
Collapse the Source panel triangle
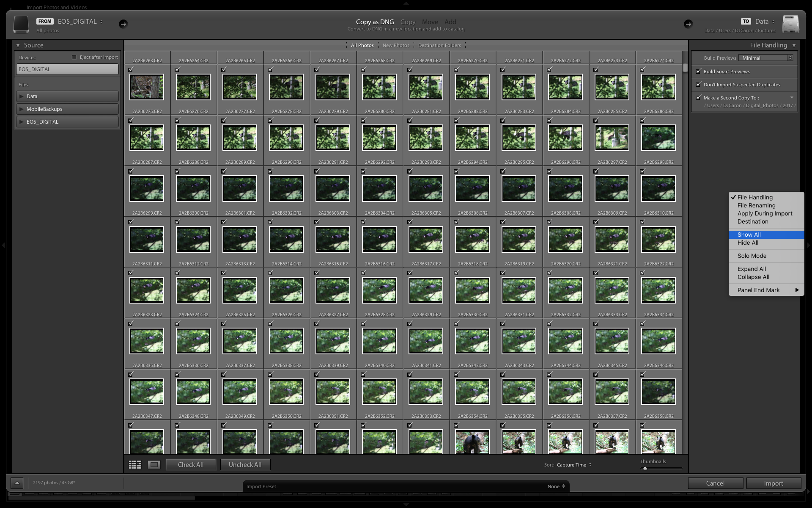[18, 45]
